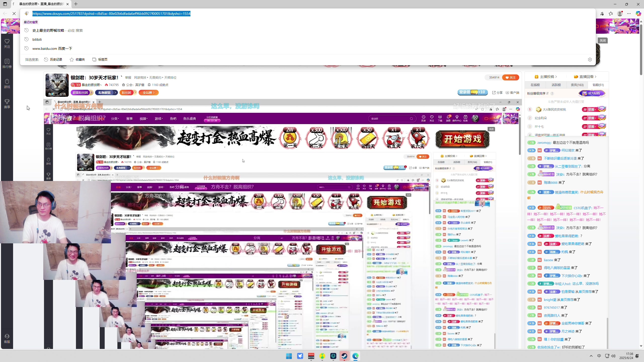Viewport: 644px width, 362px height.
Task: Open Windows Start menu
Action: 289,356
